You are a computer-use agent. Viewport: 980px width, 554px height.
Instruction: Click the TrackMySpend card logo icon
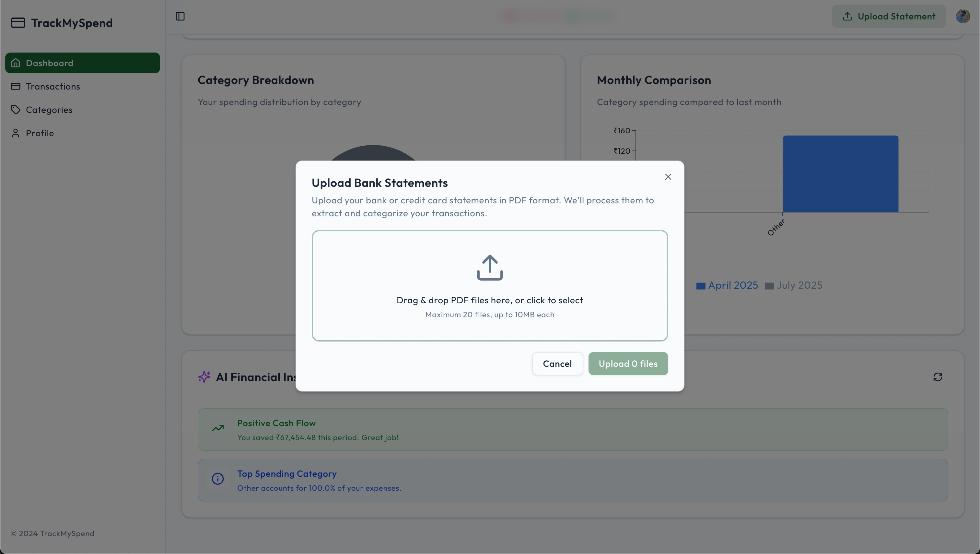coord(18,23)
